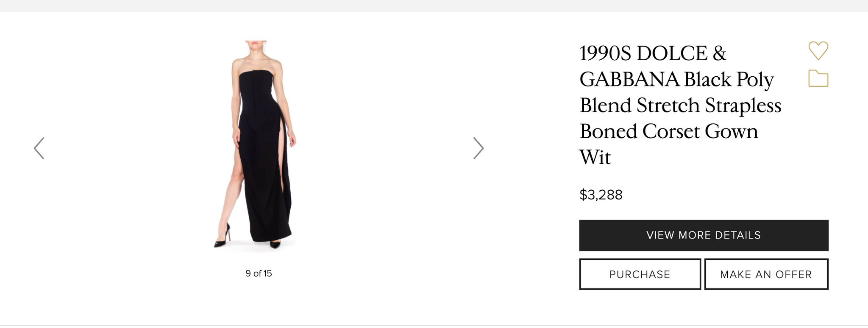Image resolution: width=868 pixels, height=328 pixels.
Task: Click the 'Blend Stretch Strapless' title line
Action: (680, 105)
